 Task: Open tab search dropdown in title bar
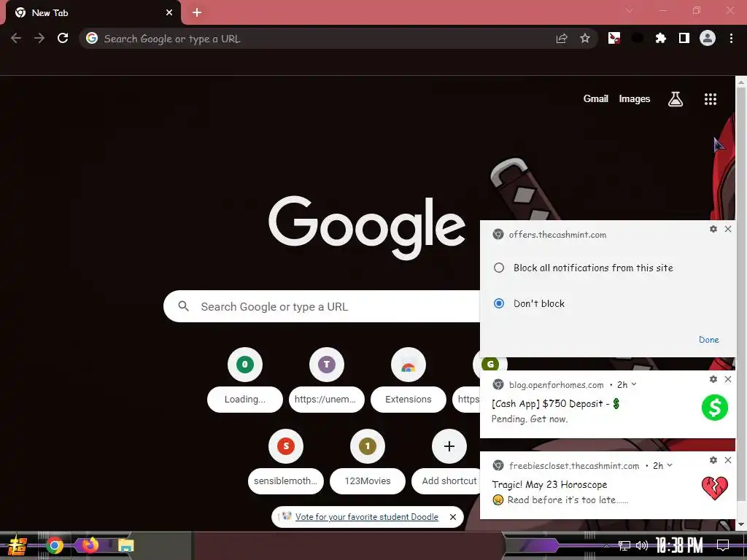point(629,10)
